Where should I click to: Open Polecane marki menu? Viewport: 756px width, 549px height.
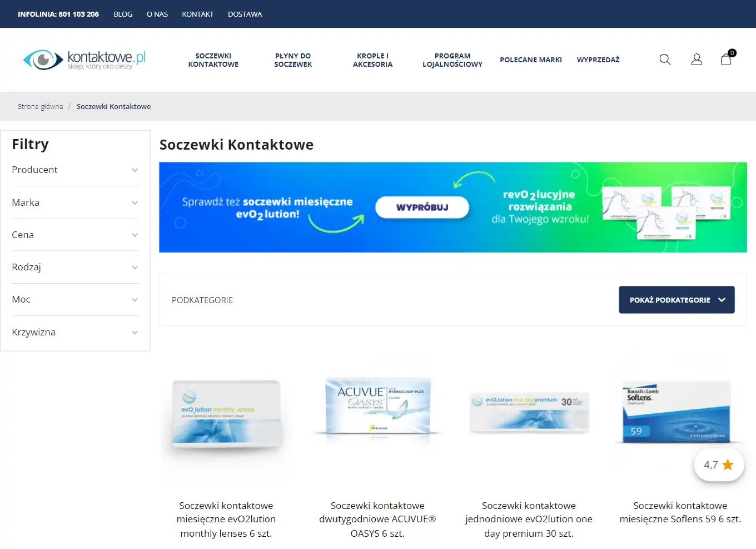click(531, 60)
